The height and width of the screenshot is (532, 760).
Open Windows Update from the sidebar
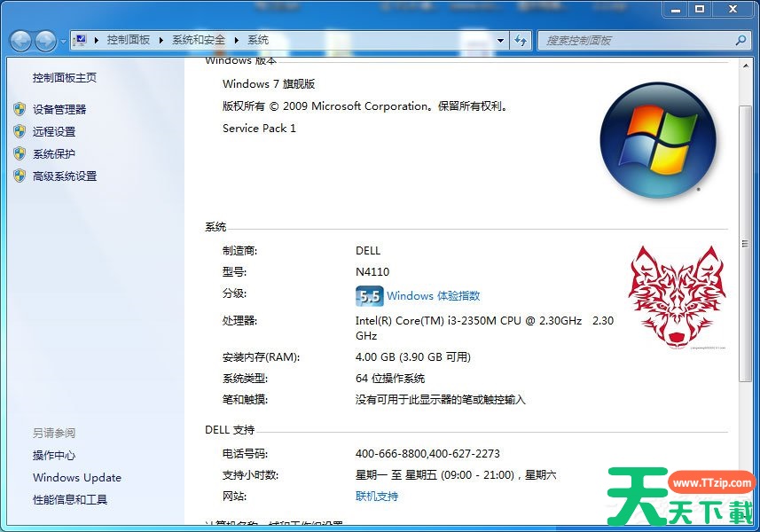[77, 477]
